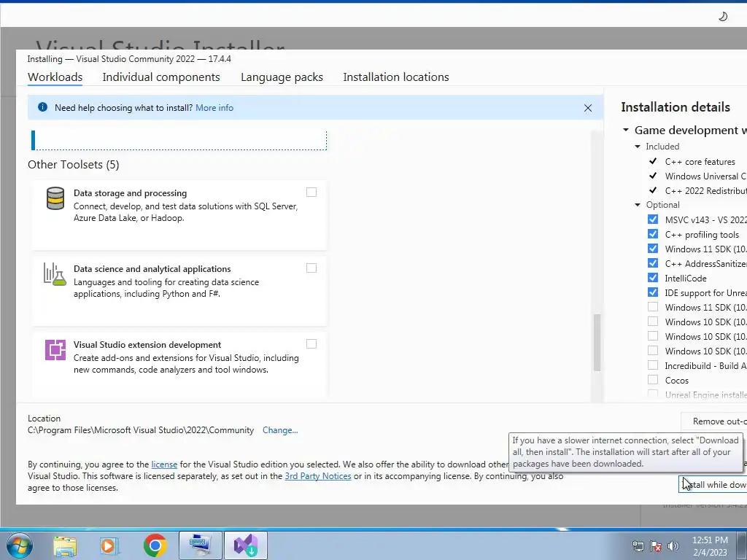Click the Visual Studio extension development title

pos(147,344)
